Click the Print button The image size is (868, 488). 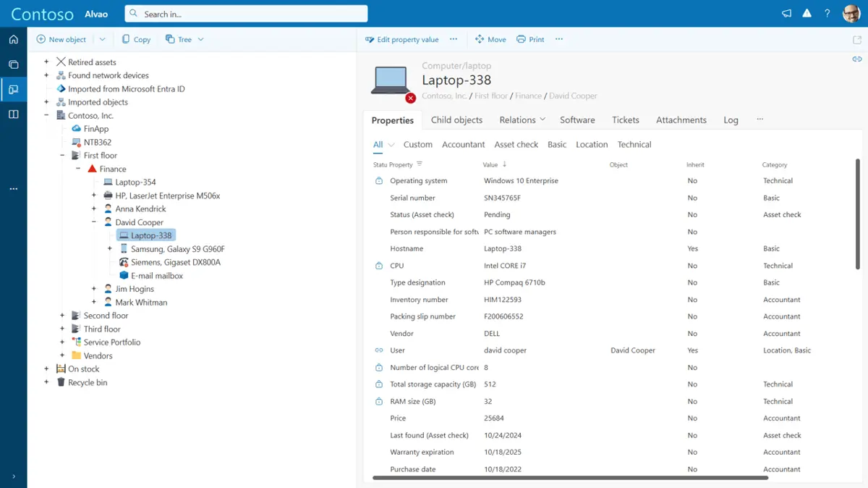(530, 39)
